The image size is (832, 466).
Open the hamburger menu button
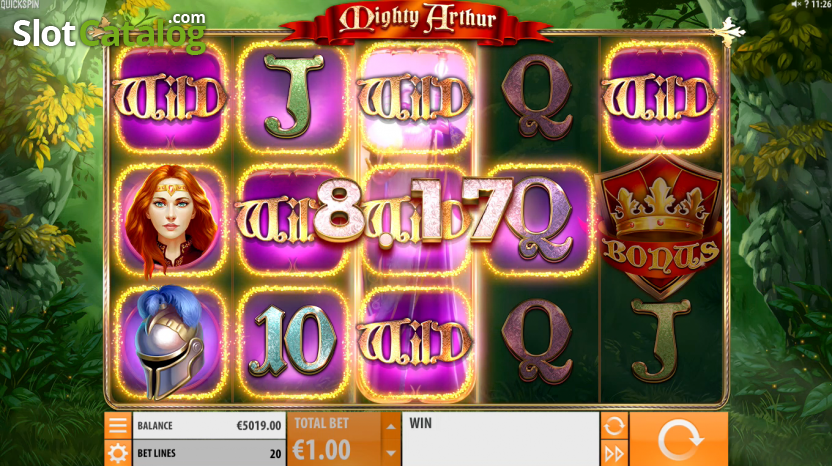tap(118, 425)
